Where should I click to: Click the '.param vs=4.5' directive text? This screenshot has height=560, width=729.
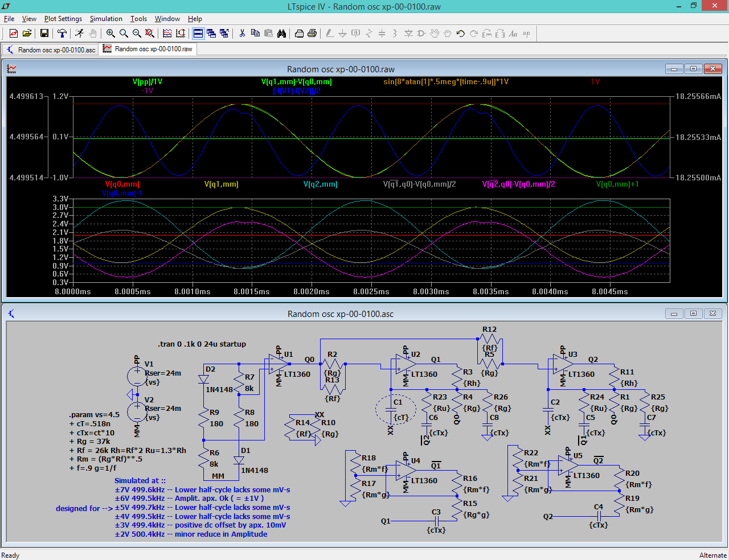pos(95,415)
